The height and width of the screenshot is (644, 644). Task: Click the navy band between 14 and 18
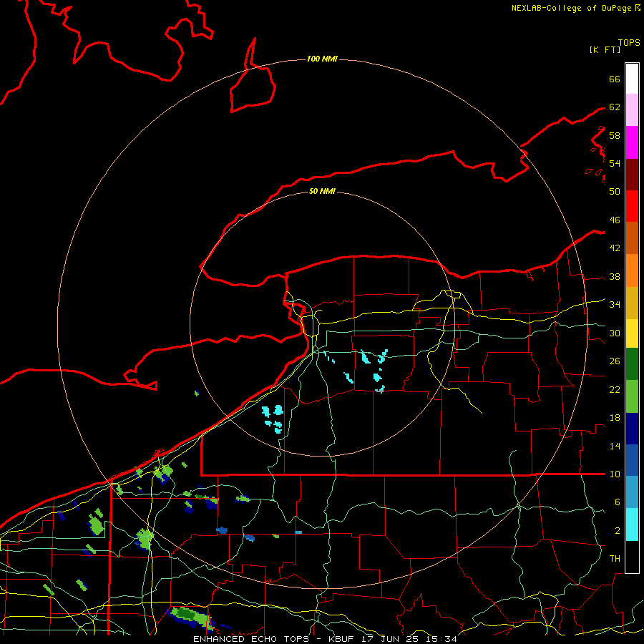coord(632,429)
